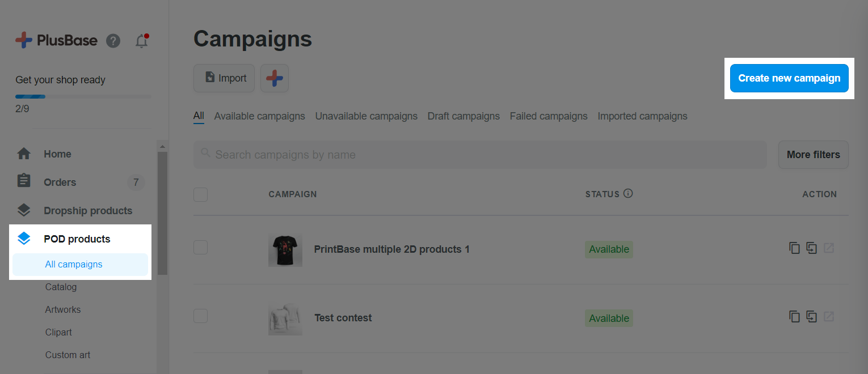
Task: Open the notifications bell icon
Action: pyautogui.click(x=141, y=41)
